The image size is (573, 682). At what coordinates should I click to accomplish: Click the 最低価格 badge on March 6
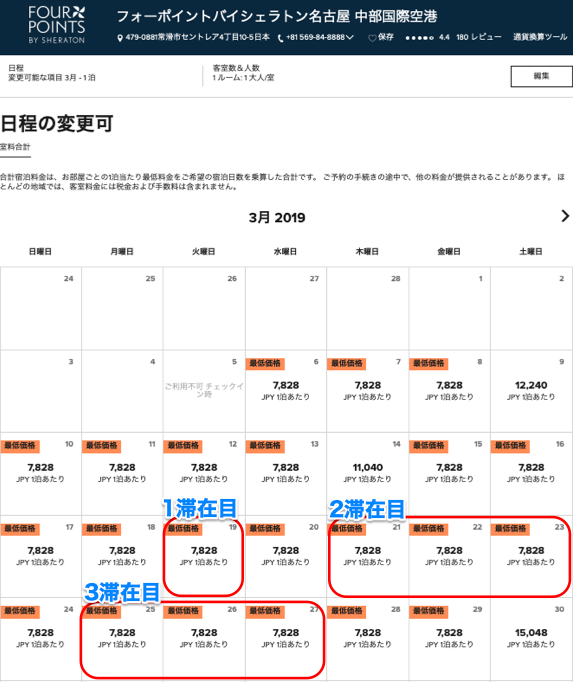(265, 364)
